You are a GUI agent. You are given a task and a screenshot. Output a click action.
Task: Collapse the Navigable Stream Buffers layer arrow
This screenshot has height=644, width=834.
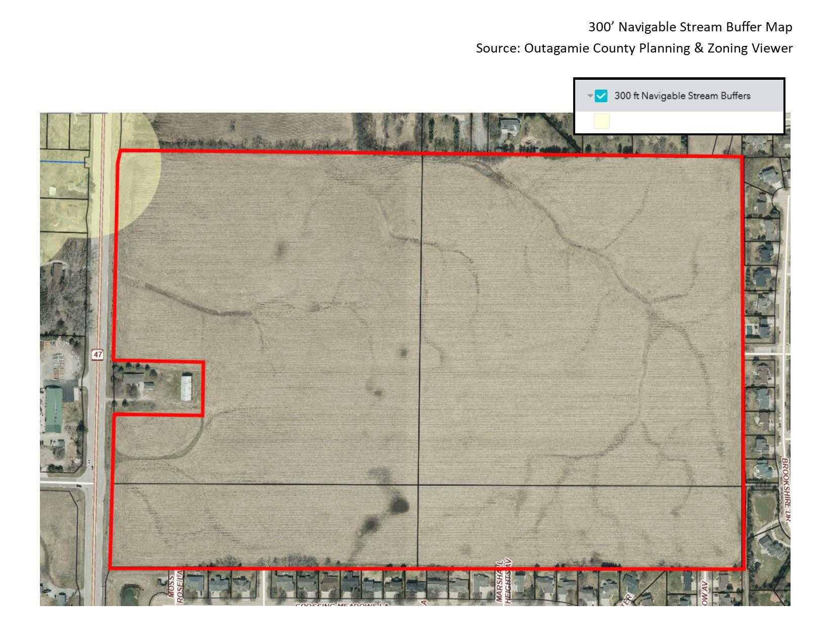point(590,96)
